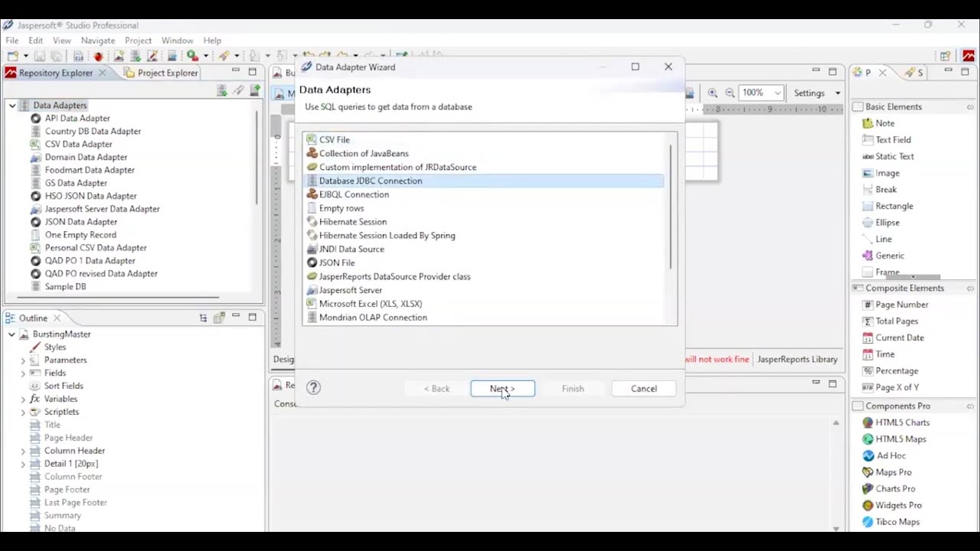Click the wizard help question mark icon
The height and width of the screenshot is (551, 980).
(313, 388)
